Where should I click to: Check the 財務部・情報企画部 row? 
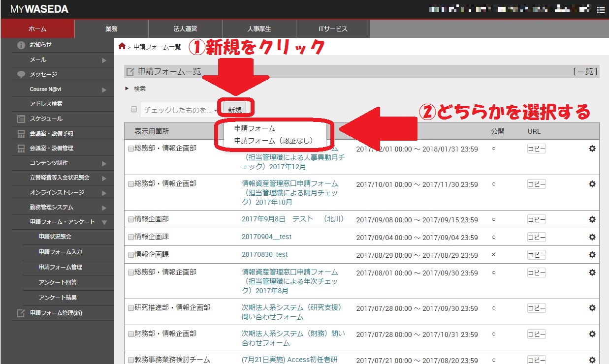(x=131, y=334)
